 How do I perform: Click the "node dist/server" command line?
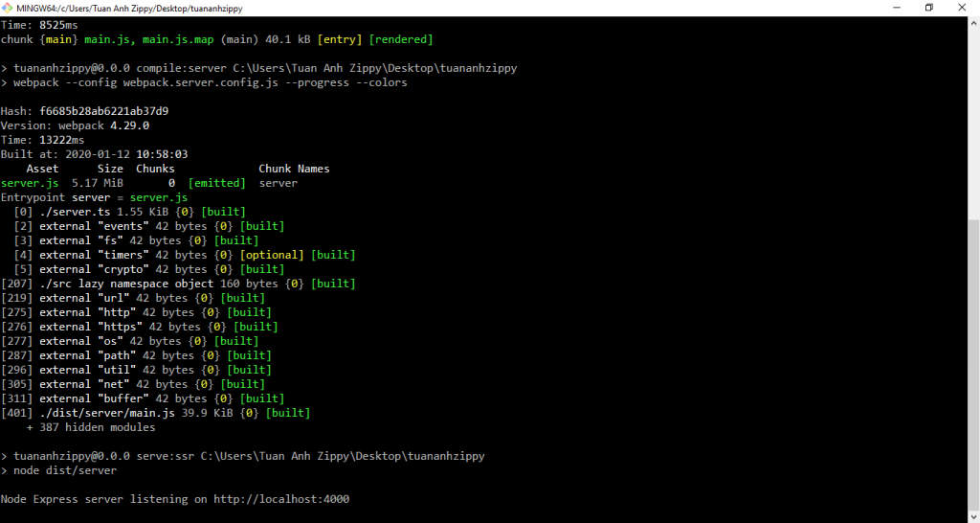click(x=65, y=470)
